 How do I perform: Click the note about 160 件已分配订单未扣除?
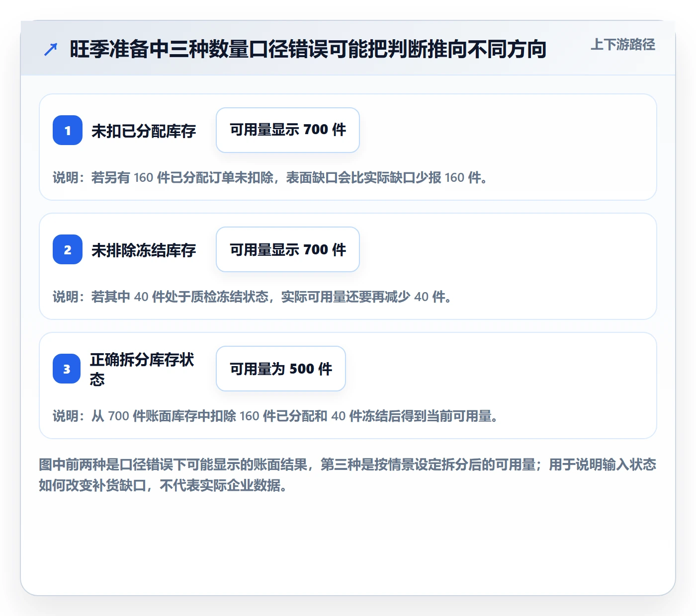coord(270,177)
